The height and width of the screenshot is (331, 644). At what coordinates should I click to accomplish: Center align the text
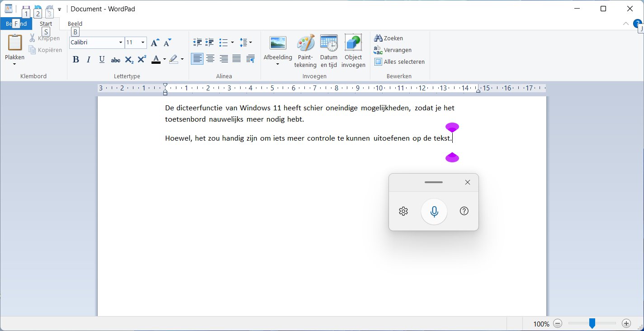click(x=210, y=59)
